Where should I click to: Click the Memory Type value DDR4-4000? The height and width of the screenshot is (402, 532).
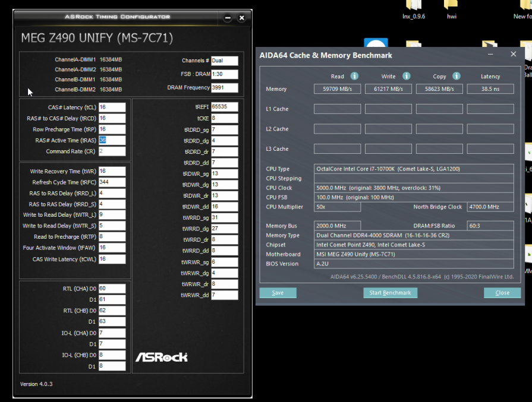click(414, 235)
